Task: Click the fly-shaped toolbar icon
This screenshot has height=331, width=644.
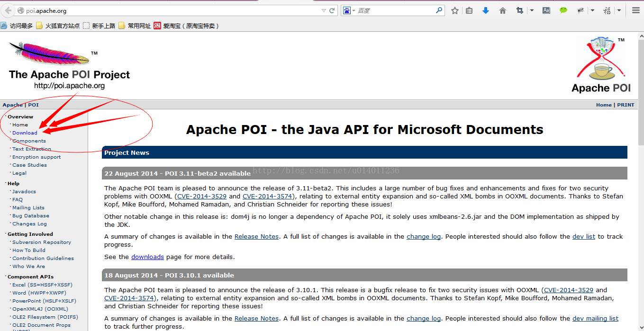Action: tap(580, 10)
